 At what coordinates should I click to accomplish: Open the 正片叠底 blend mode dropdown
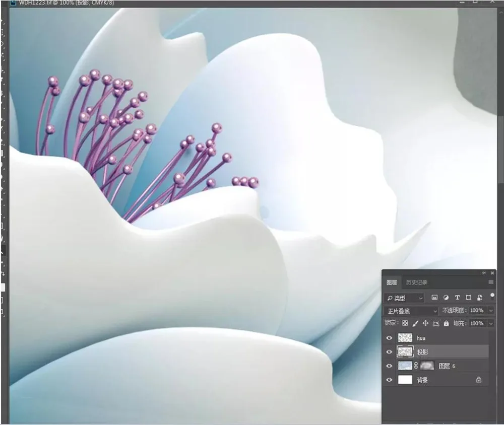point(411,311)
